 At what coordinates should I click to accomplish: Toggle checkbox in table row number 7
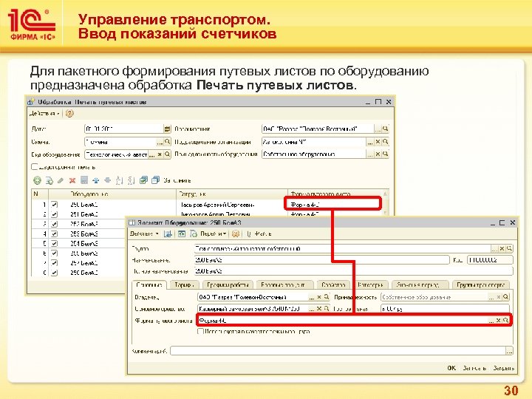pos(54,263)
